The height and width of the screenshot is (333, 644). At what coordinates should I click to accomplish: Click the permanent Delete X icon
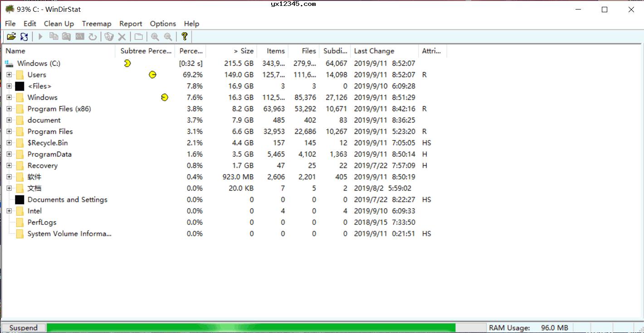pyautogui.click(x=122, y=37)
